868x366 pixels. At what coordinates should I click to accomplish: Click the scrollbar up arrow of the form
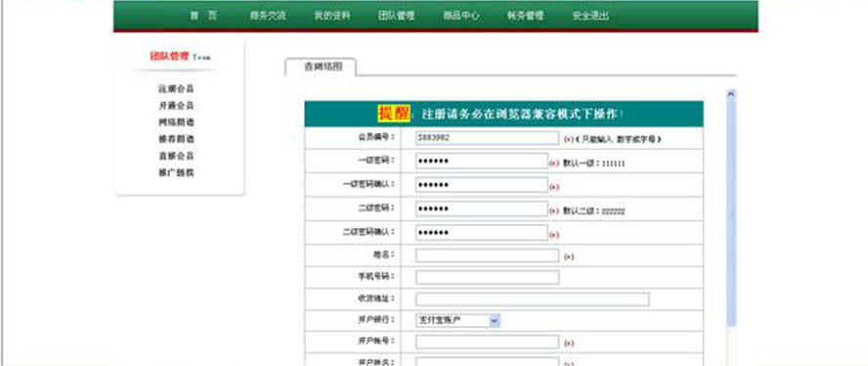[x=731, y=95]
